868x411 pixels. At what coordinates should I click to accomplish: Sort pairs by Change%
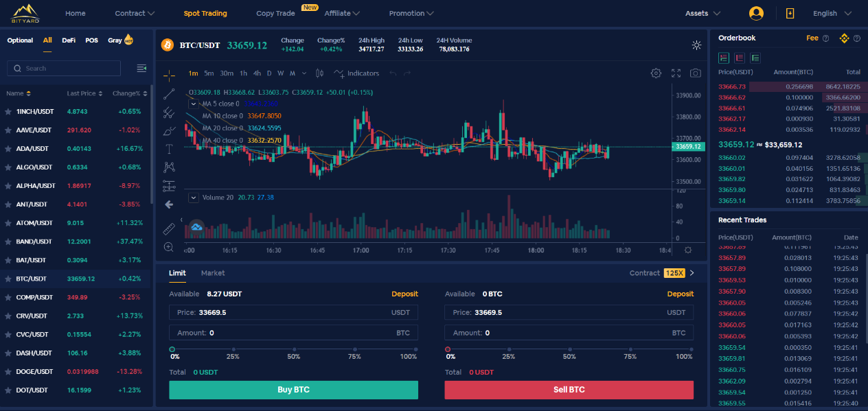tap(128, 93)
